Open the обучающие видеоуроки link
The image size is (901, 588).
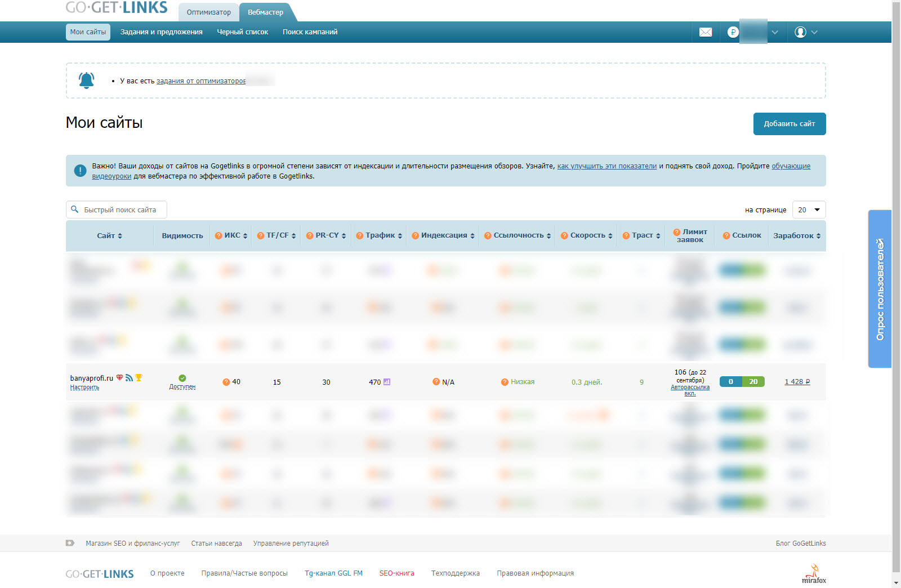pos(791,166)
